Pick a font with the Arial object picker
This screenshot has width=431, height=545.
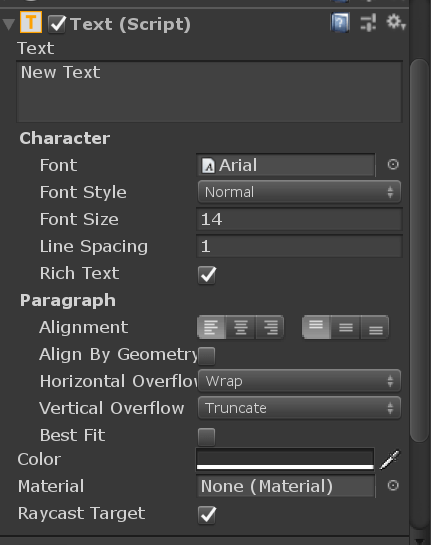pos(393,164)
